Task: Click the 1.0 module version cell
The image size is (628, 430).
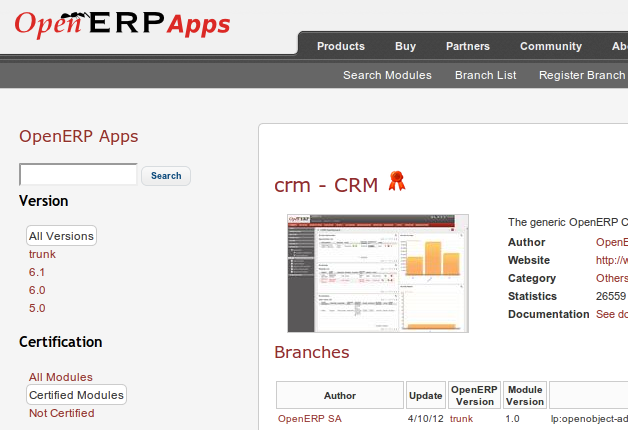Action: tap(512, 419)
